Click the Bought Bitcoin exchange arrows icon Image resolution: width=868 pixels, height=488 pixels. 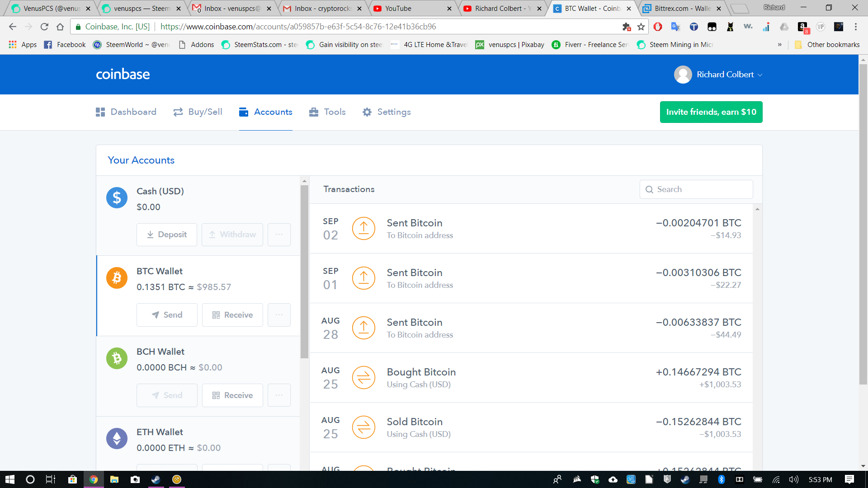(363, 378)
